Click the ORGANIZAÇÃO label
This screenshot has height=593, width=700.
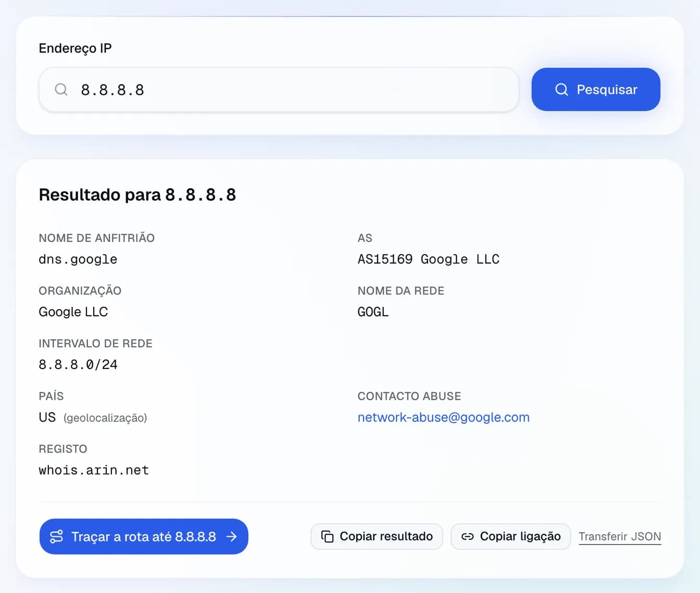pos(80,291)
